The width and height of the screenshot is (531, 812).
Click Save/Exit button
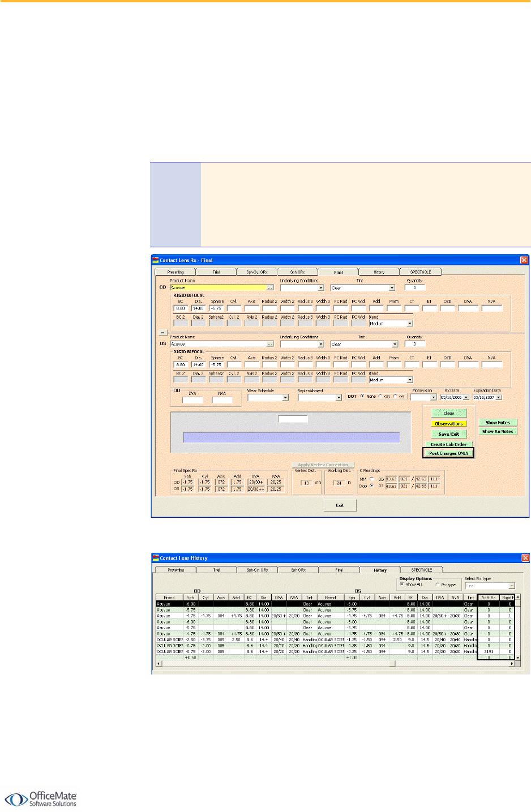tap(449, 434)
